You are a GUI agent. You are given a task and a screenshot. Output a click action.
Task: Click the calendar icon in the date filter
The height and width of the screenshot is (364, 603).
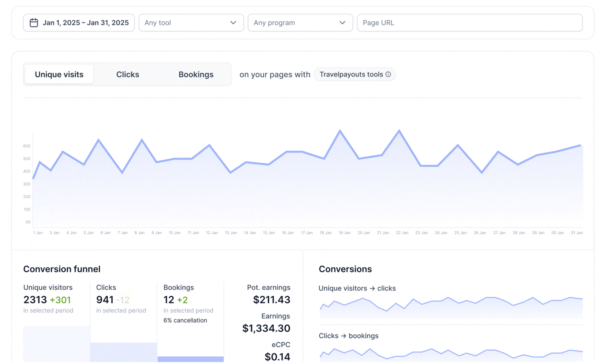pyautogui.click(x=34, y=22)
